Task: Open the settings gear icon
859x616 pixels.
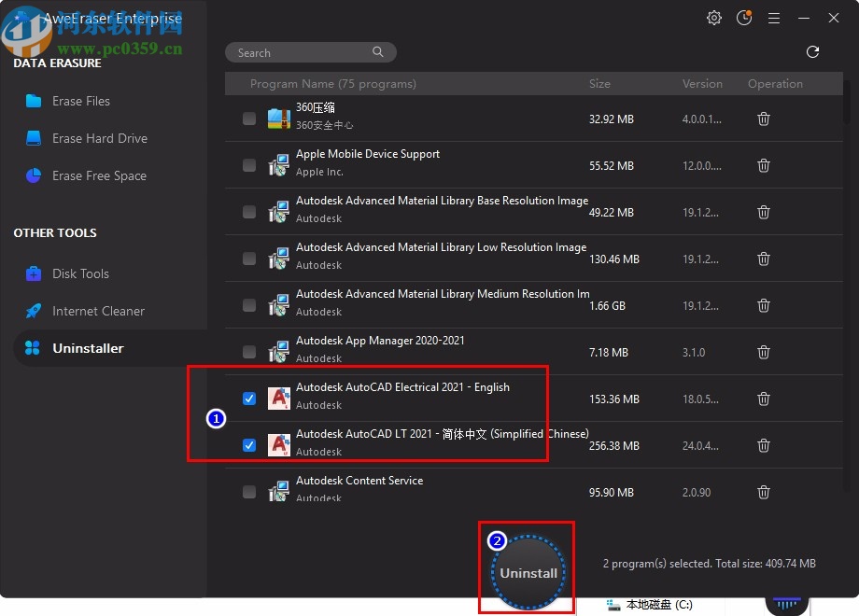Action: (x=713, y=18)
